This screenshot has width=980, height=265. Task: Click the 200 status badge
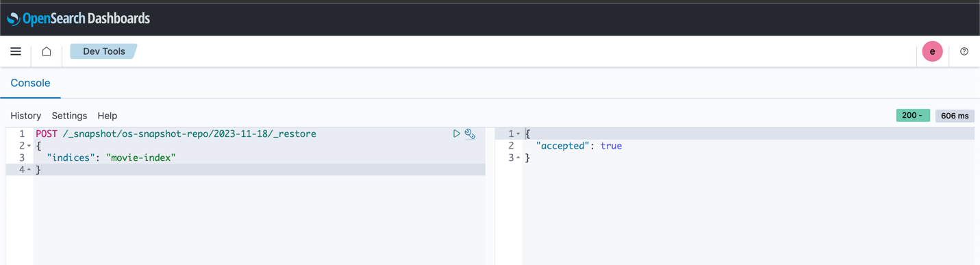[x=913, y=115]
